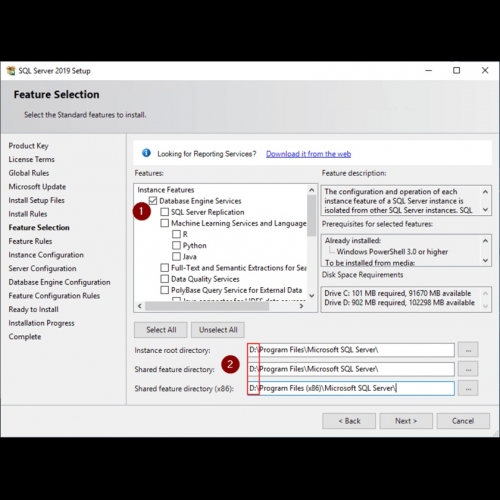Browse for Shared feature directory (x86)

coord(468,388)
